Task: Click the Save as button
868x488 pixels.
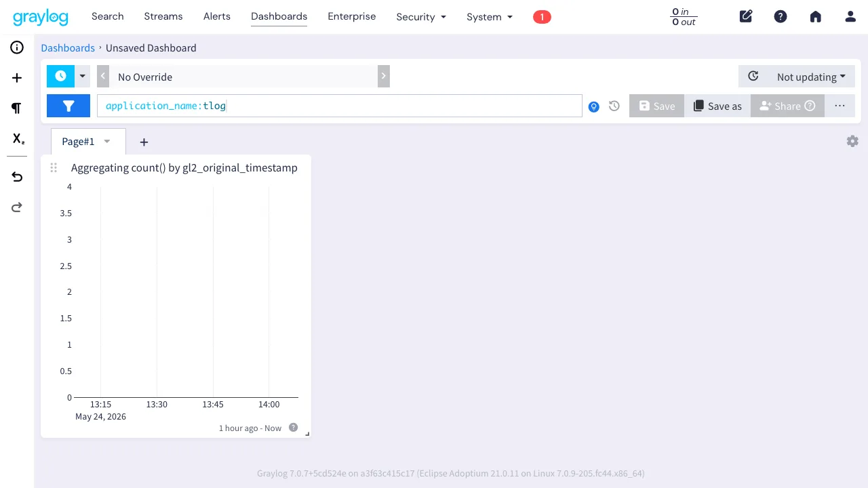Action: tap(717, 106)
